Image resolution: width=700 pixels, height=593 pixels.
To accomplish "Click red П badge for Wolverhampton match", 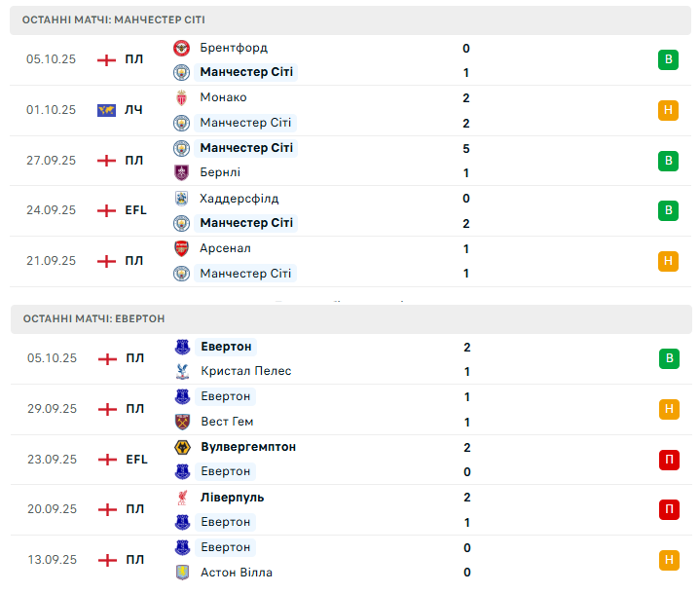I will click(668, 460).
